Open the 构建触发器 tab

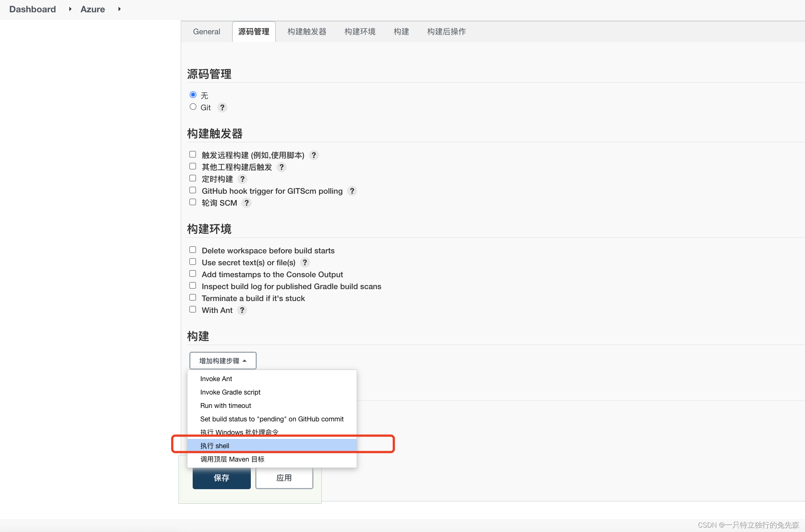pos(307,32)
